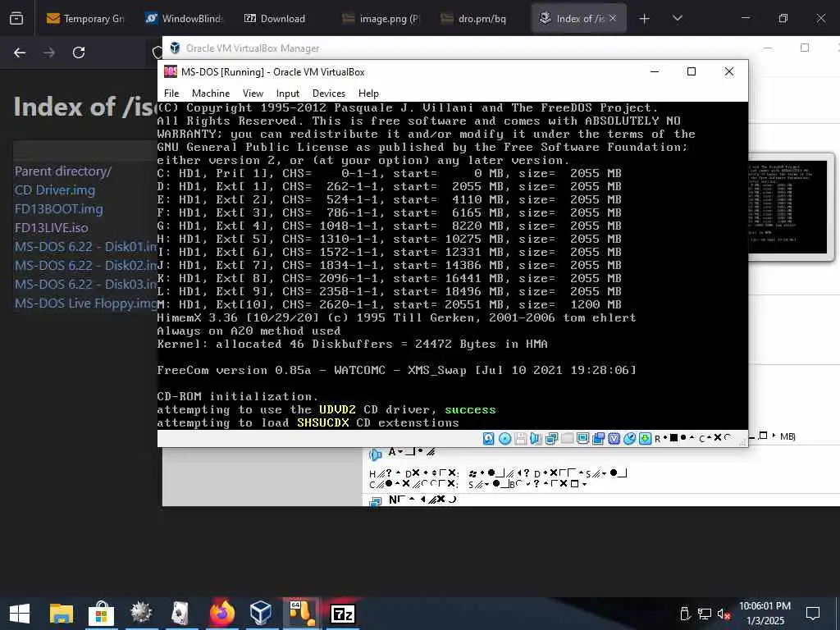Open VirtualBox Manager cube icon on taskbar
Screen dimensions: 840x630
262,614
